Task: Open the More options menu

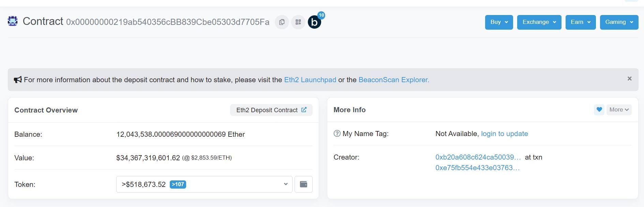Action: tap(619, 109)
